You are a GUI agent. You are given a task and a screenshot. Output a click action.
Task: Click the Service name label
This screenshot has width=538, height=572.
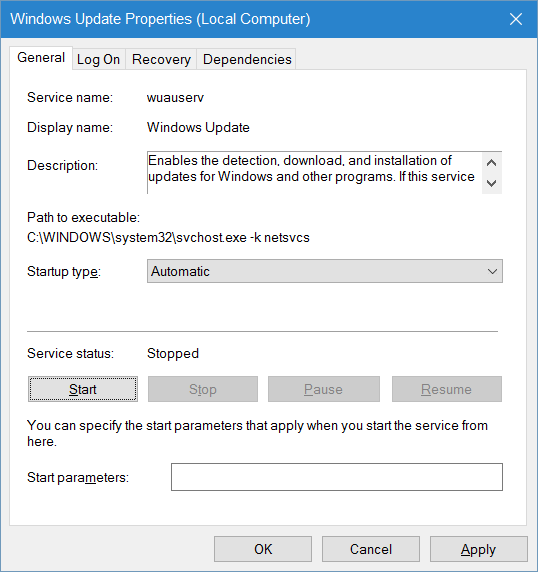(x=70, y=98)
